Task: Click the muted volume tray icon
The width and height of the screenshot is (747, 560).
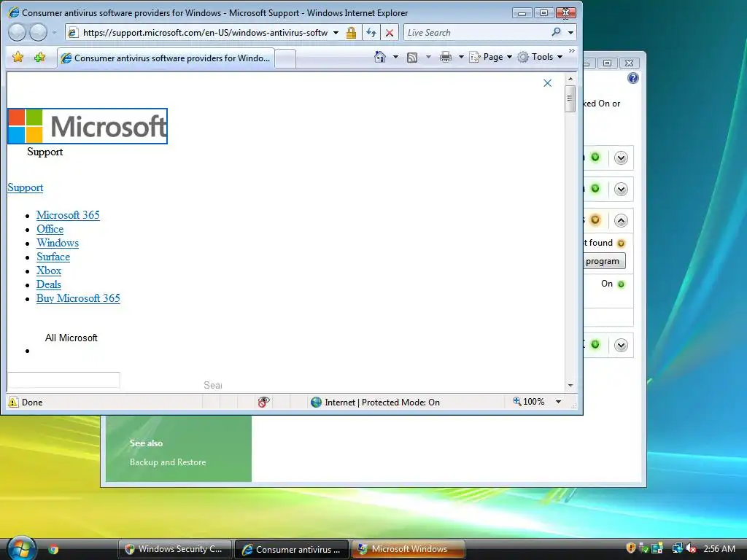Action: click(x=691, y=548)
